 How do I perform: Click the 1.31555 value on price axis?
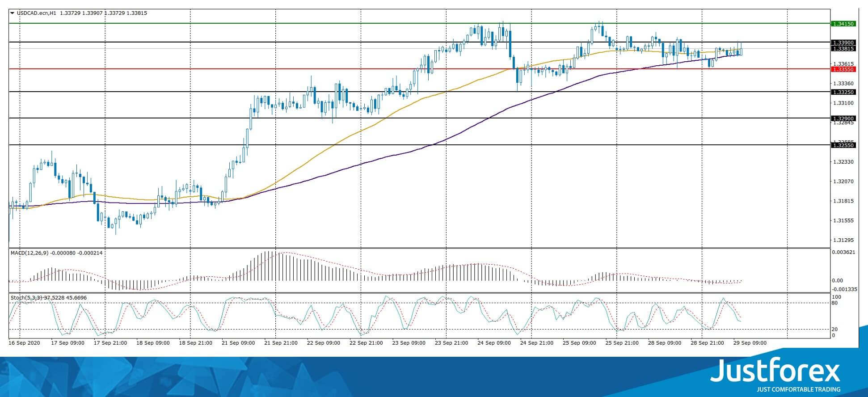843,220
